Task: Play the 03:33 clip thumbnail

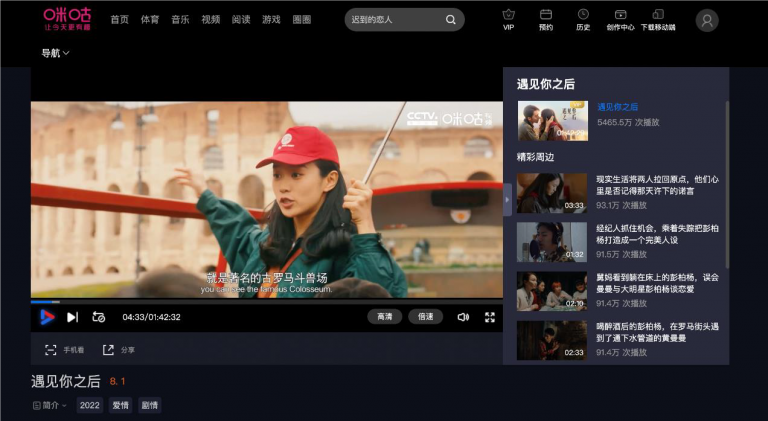Action: point(552,193)
